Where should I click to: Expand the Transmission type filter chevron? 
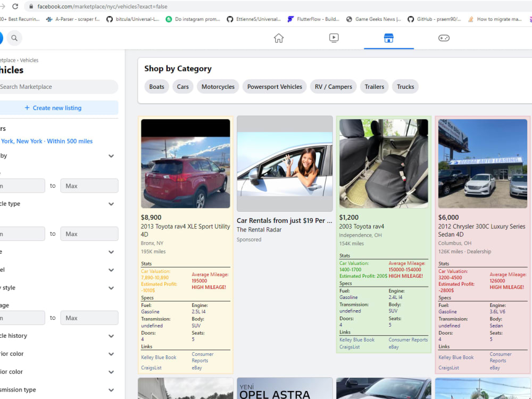click(111, 390)
